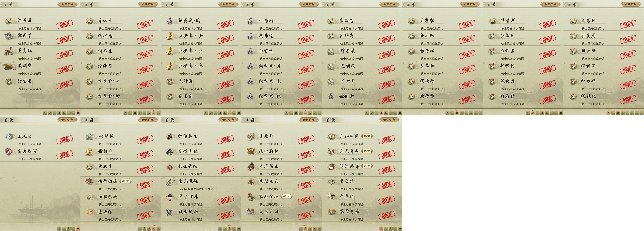Select the mask icon for 度人心
The width and height of the screenshot is (644, 231).
point(9,136)
